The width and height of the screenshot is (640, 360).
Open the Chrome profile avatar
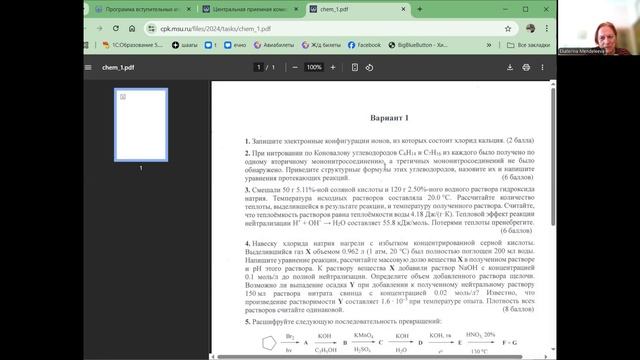tap(530, 28)
